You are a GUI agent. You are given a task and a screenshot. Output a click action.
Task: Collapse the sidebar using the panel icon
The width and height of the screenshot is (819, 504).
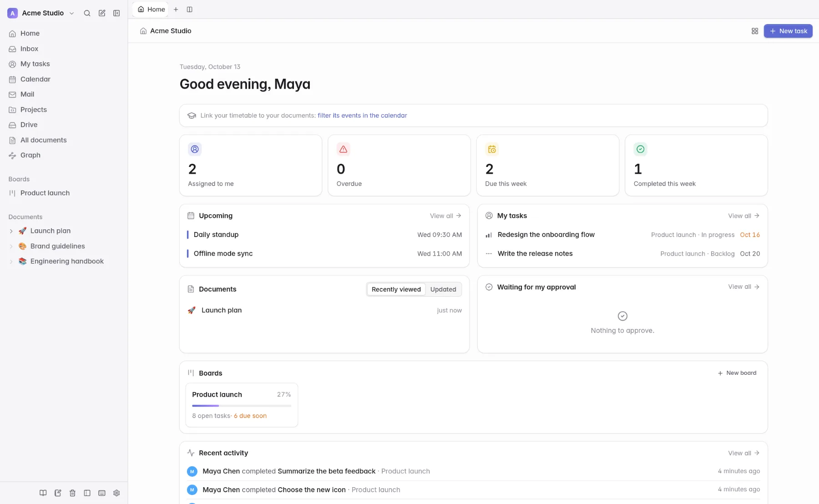[116, 13]
